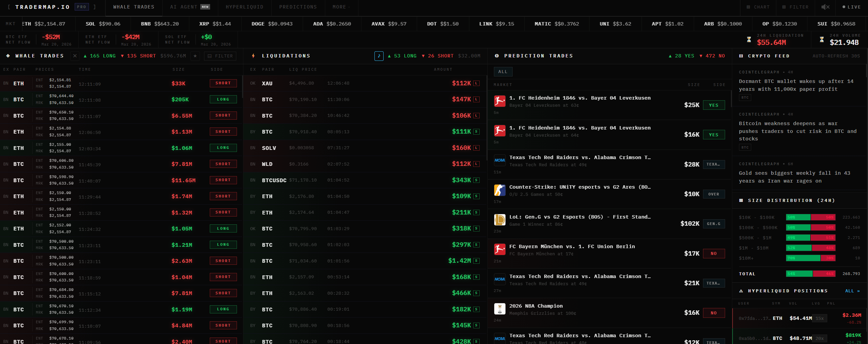Expand Hyperliquid Positions via ALL » link
This screenshot has height=344, width=868.
coord(852,291)
